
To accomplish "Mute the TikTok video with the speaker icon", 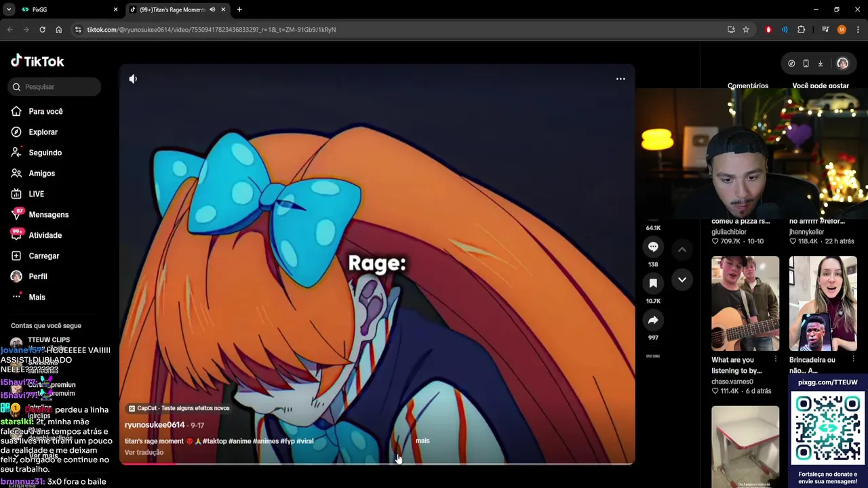I will coord(133,79).
